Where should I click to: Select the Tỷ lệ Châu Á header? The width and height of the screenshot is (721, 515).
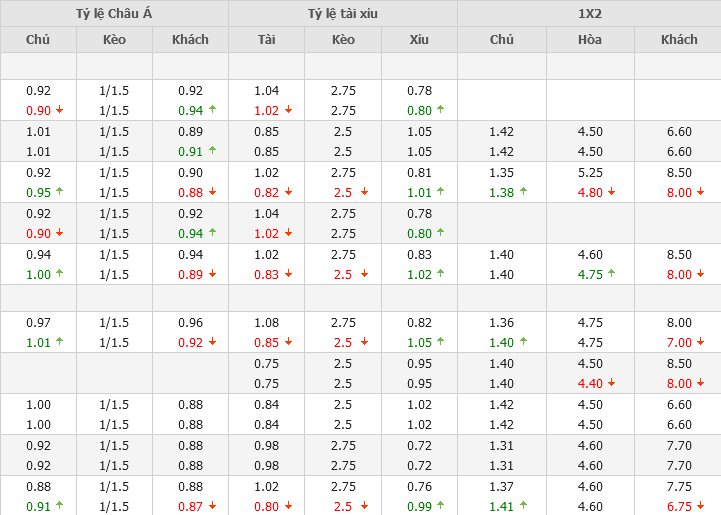click(114, 13)
